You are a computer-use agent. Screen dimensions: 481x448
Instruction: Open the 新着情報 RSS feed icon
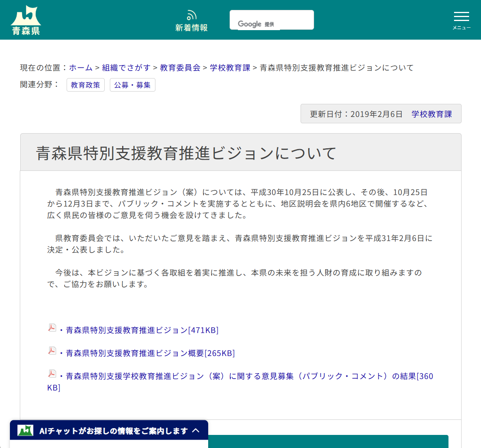click(x=192, y=15)
